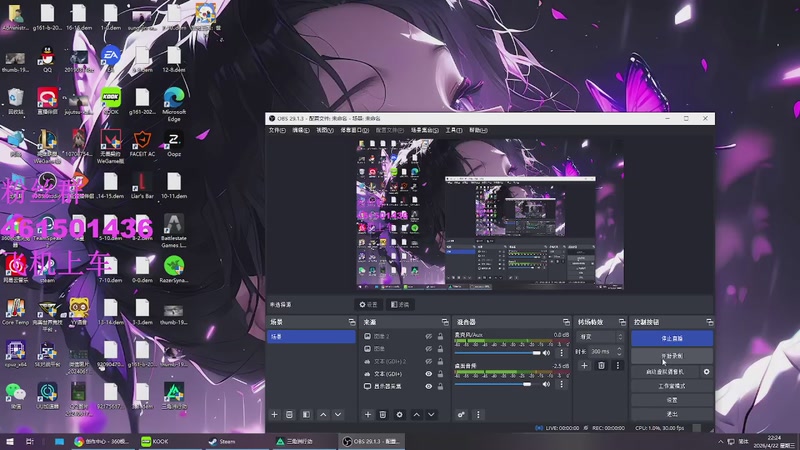
Task: Open advanced audio properties gears icon
Action: [x=461, y=415]
